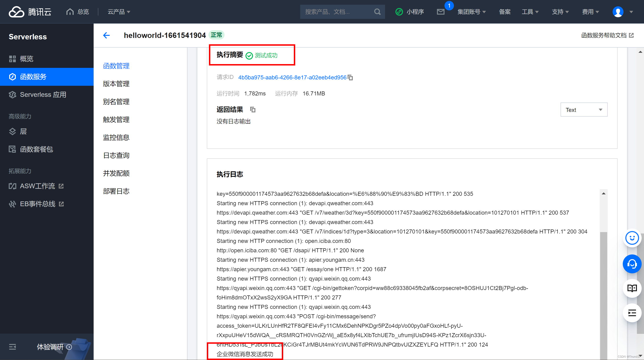This screenshot has height=360, width=644.
Task: Click the 1,782ms run time value
Action: point(255,94)
